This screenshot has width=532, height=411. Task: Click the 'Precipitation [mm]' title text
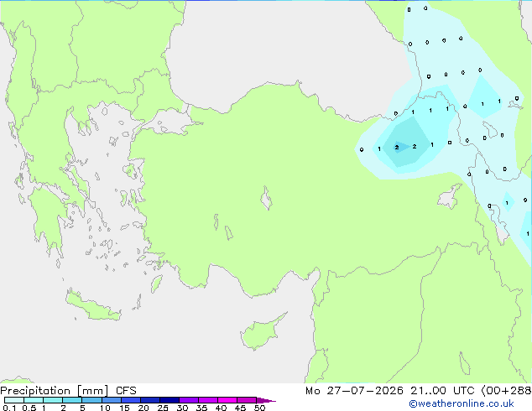coord(55,391)
